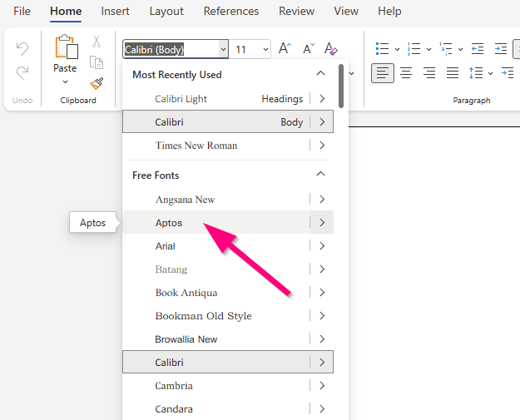Expand Times New Roman variants arrow
This screenshot has height=420, width=520.
point(322,146)
